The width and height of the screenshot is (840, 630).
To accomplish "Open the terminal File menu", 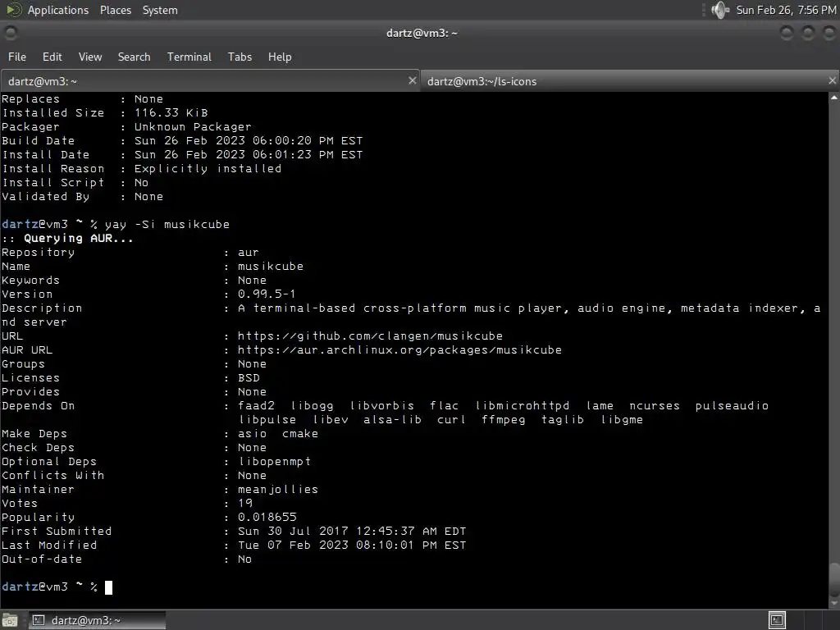I will coord(16,57).
